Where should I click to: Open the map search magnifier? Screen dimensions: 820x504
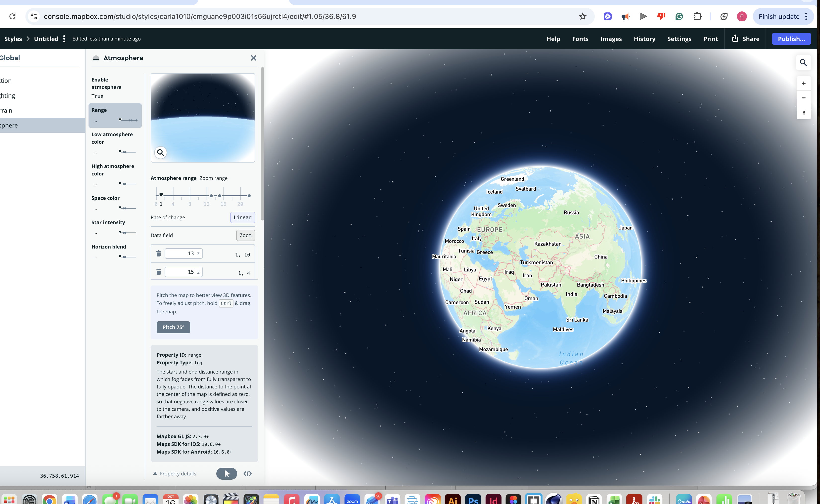[x=804, y=62]
